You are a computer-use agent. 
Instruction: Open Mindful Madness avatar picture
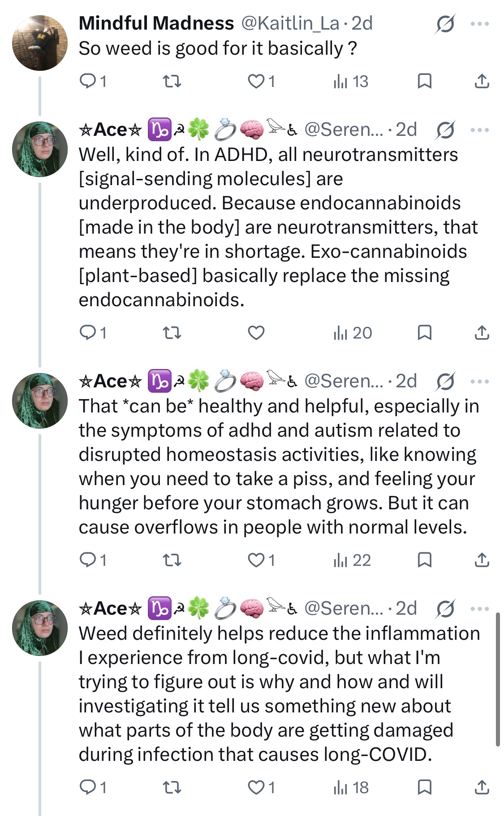(39, 43)
